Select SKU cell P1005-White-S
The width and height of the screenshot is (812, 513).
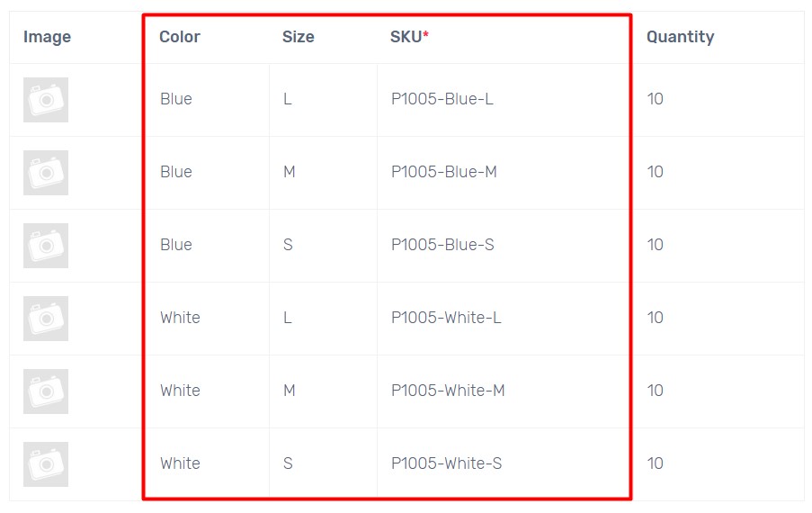click(446, 463)
